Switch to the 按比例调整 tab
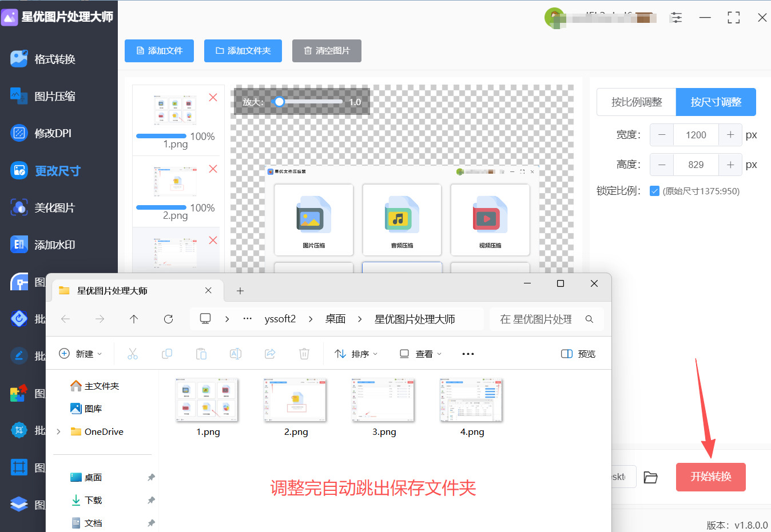The width and height of the screenshot is (771, 532). [x=636, y=102]
